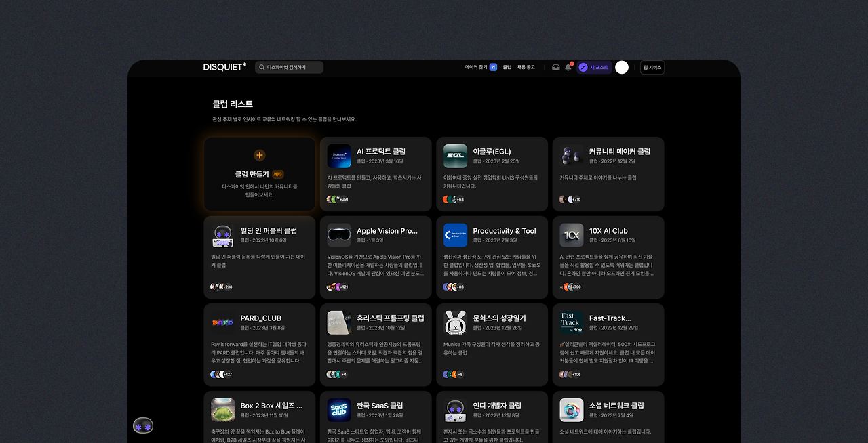Viewport: 868px width, 443px height.
Task: Open the 메이커 찾기 menu item
Action: [476, 67]
